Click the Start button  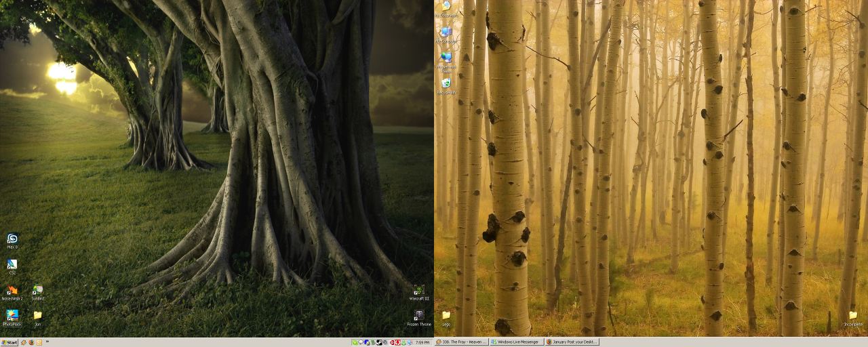[9, 342]
